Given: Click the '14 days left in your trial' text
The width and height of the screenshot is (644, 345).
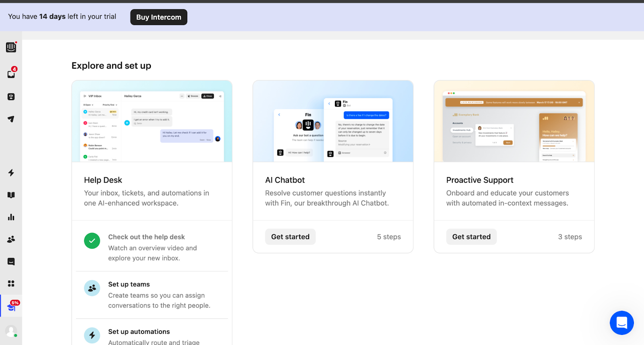Looking at the screenshot, I should [x=78, y=17].
